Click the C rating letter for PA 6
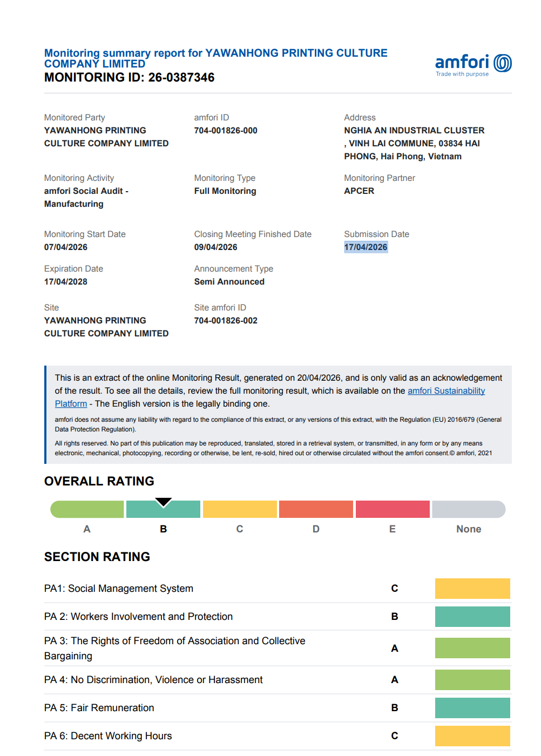 pyautogui.click(x=395, y=736)
